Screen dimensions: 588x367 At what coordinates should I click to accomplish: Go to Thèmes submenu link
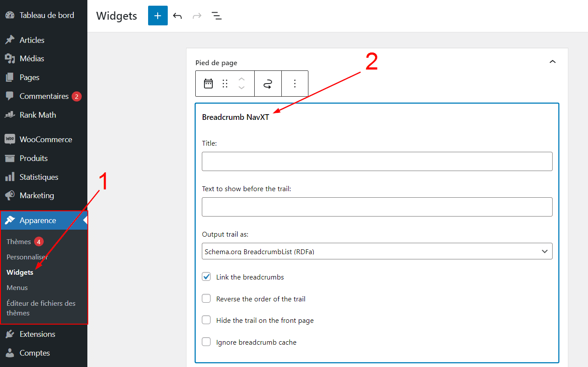(x=19, y=241)
